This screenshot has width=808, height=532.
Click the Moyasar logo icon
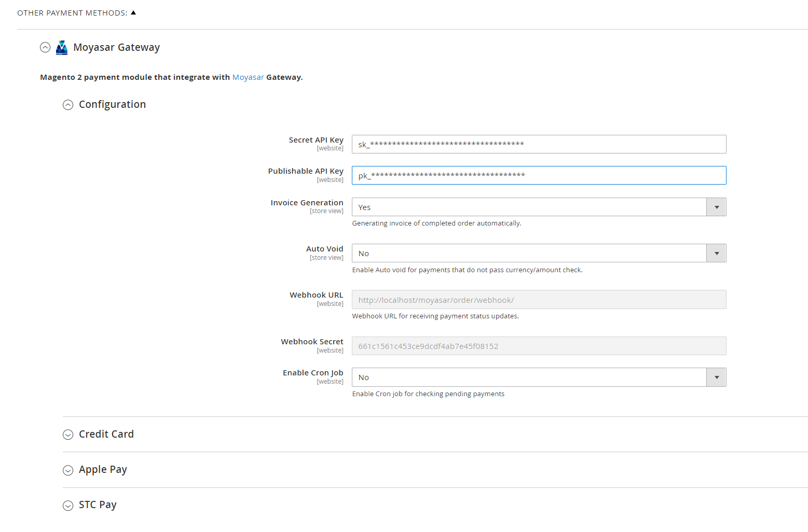(x=62, y=48)
